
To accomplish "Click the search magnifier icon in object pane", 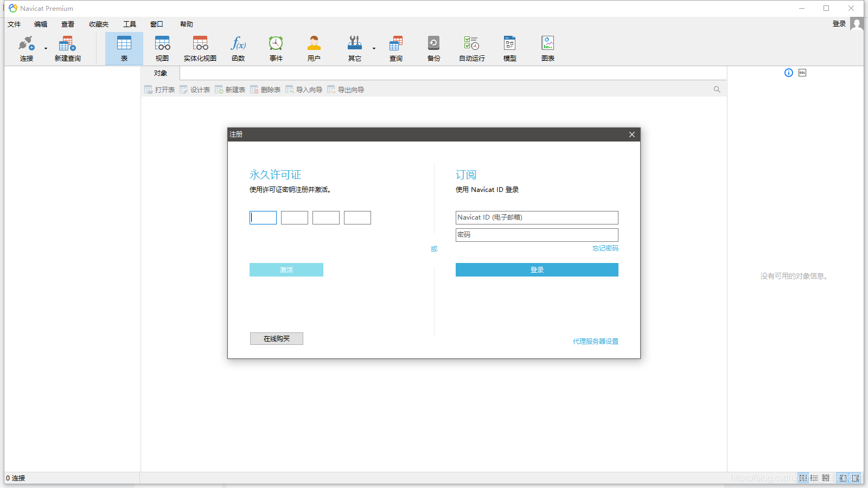I will point(717,89).
